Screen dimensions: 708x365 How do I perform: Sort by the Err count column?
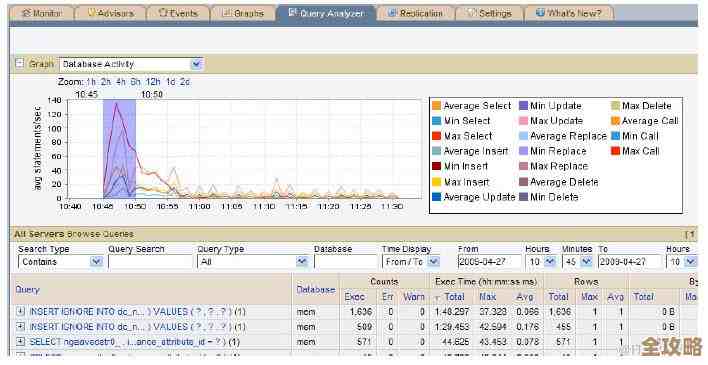tap(388, 297)
